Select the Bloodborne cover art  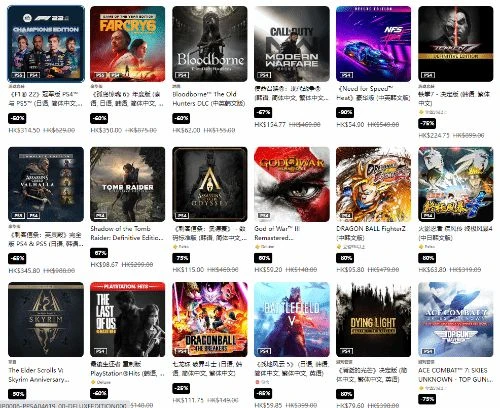point(210,44)
